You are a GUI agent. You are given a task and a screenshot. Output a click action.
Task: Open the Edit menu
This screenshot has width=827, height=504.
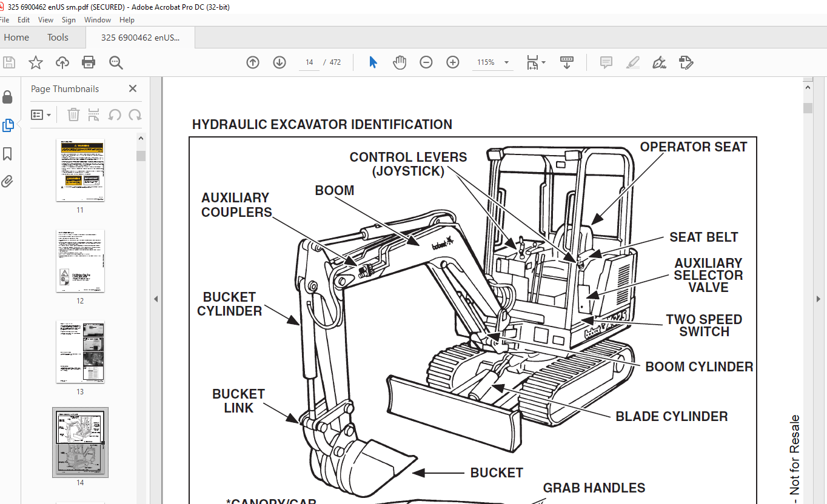pyautogui.click(x=24, y=20)
